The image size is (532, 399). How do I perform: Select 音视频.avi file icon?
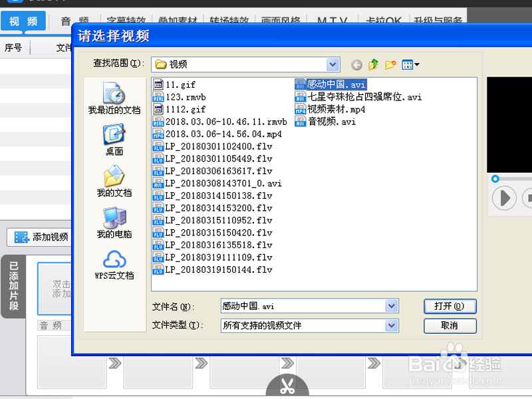[301, 122]
